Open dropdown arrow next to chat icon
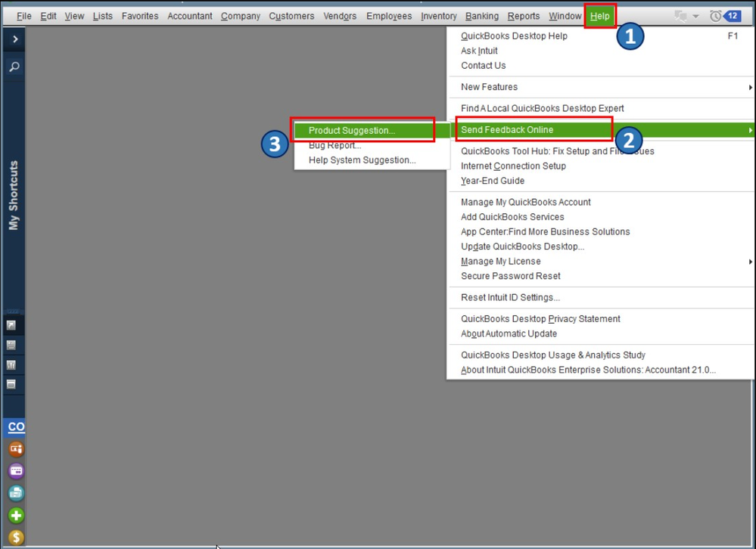The image size is (756, 549). pos(695,16)
